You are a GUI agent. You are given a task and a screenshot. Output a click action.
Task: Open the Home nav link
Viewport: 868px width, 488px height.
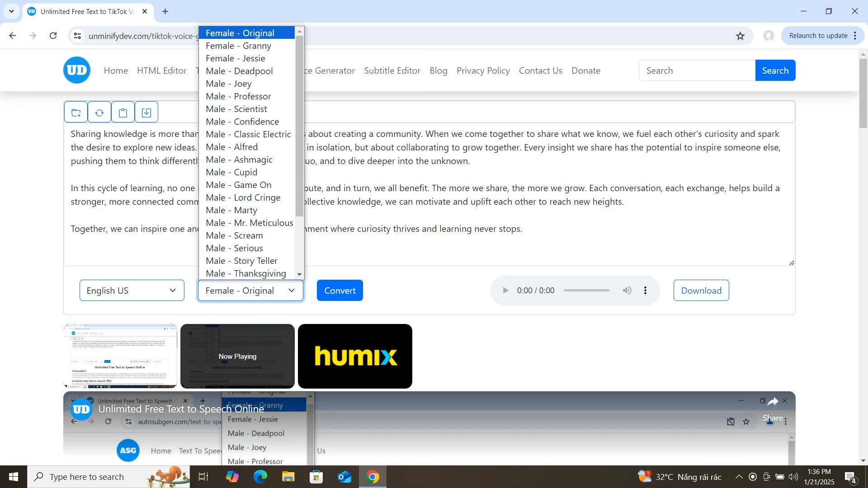coord(116,70)
